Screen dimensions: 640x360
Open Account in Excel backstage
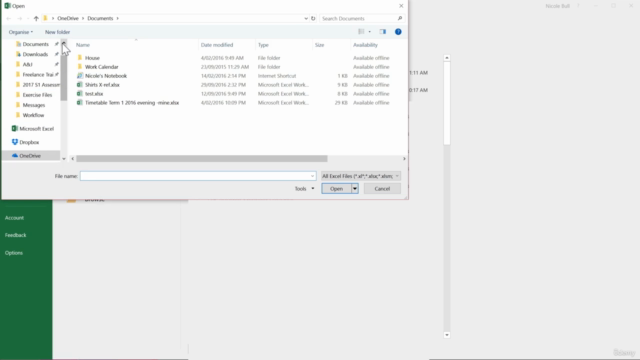tap(14, 218)
